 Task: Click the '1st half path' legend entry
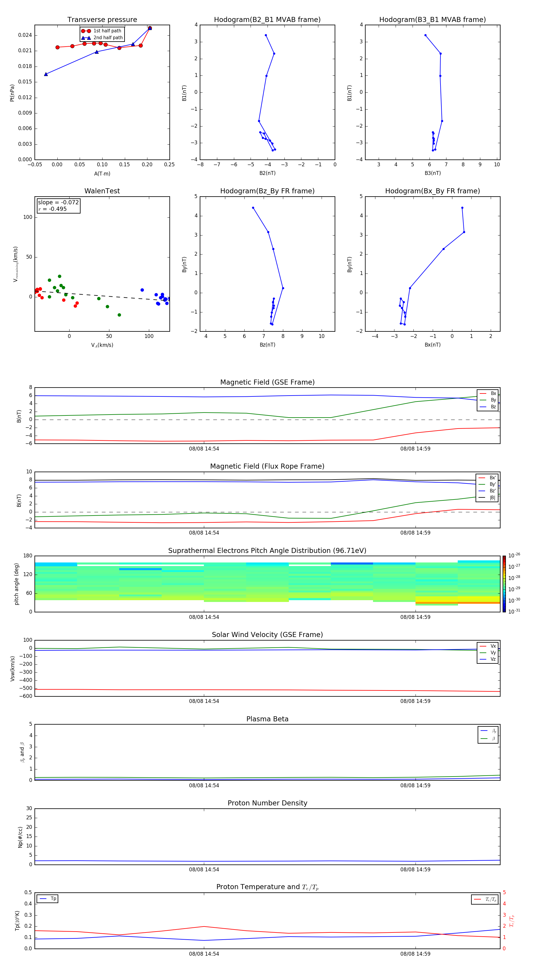click(x=102, y=31)
